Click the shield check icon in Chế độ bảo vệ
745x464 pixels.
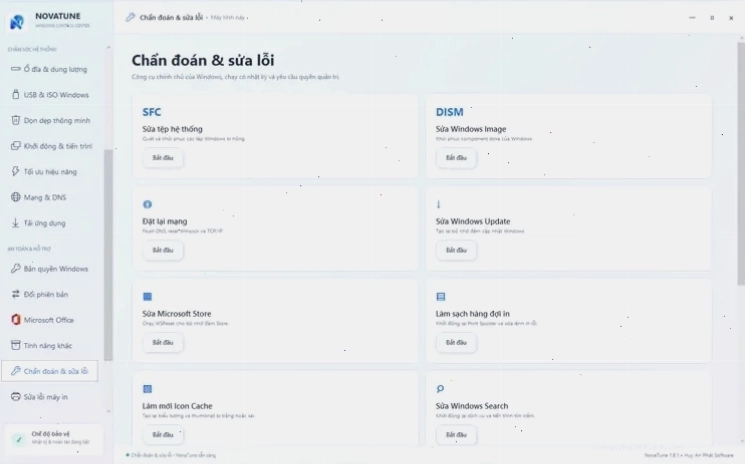point(19,439)
